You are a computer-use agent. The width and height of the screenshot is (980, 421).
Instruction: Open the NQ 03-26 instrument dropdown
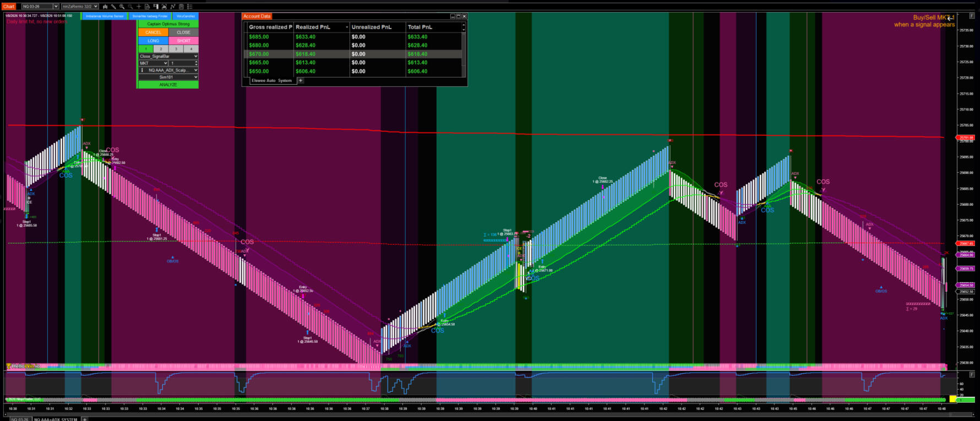tap(40, 7)
